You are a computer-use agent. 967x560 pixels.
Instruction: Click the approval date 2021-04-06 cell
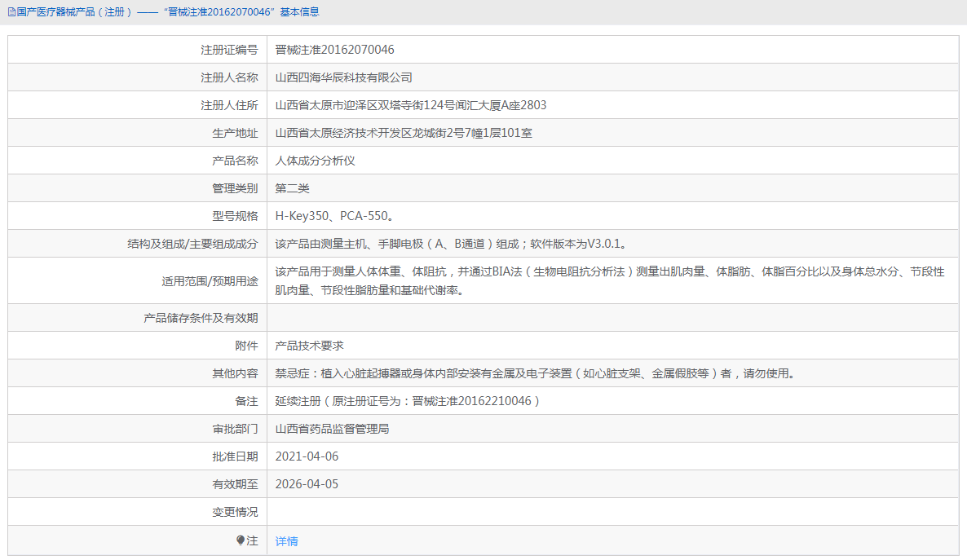pos(310,456)
